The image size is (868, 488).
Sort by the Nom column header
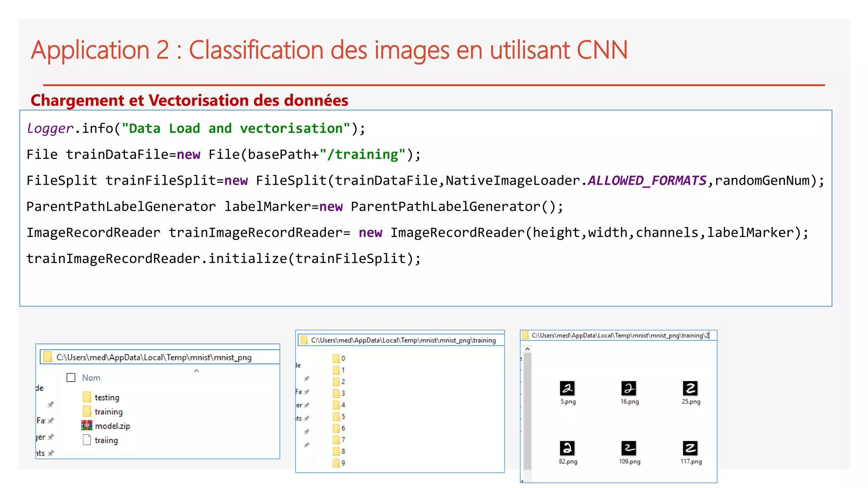(91, 377)
